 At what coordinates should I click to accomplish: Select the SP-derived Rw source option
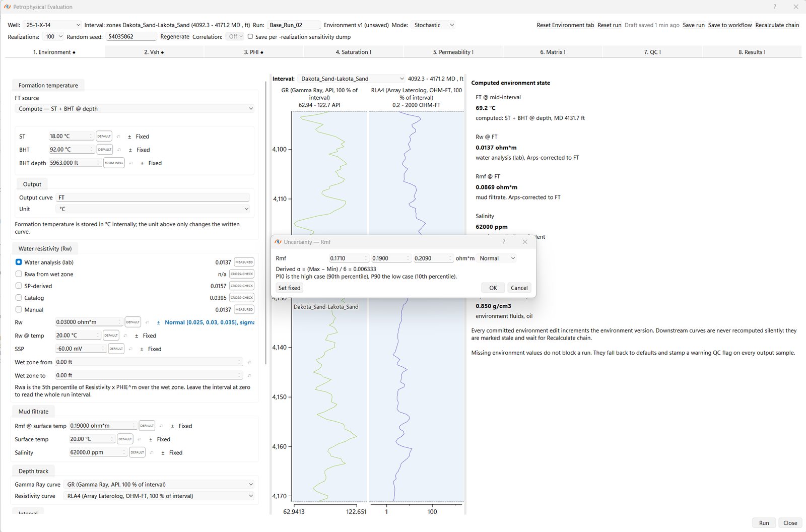click(x=19, y=286)
